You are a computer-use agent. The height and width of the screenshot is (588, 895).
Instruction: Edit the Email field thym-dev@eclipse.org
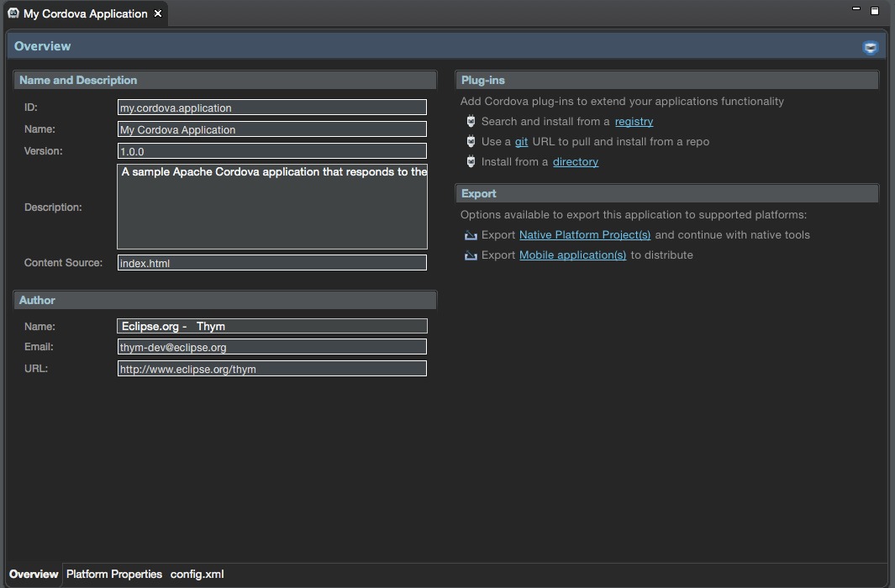(x=271, y=347)
